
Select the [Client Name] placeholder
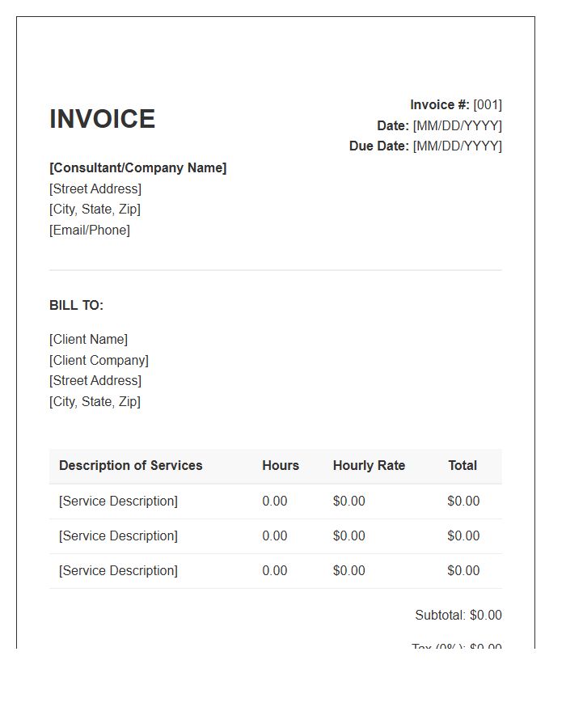pos(88,340)
